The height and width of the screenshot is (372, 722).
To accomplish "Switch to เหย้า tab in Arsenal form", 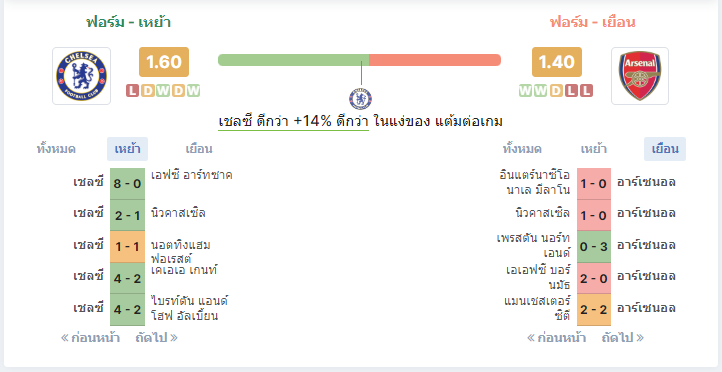I will pyautogui.click(x=594, y=149).
